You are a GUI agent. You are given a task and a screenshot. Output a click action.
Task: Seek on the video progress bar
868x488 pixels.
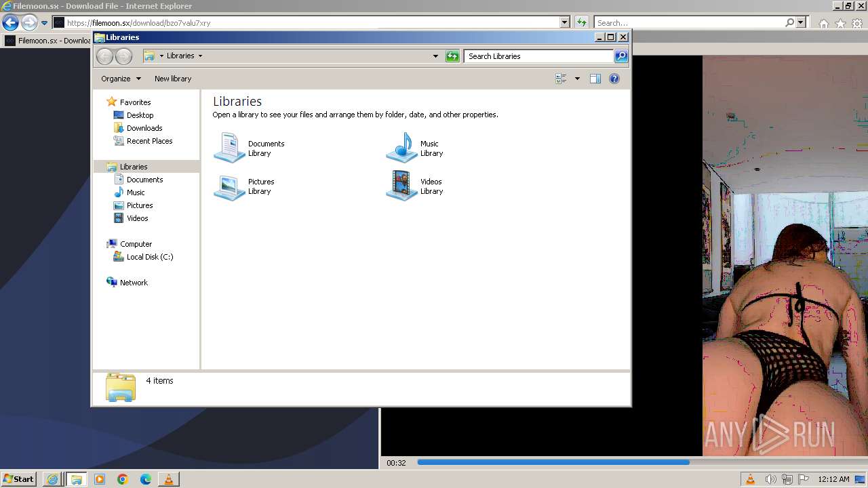click(641, 462)
